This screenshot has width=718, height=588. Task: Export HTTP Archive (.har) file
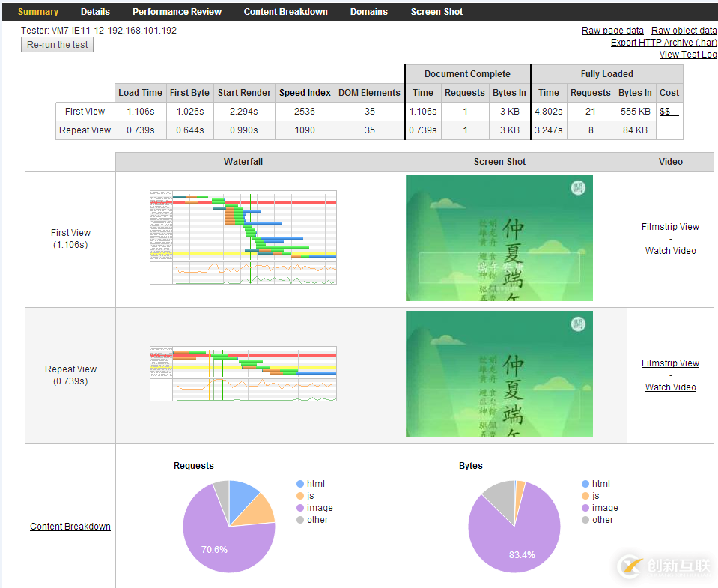(663, 43)
